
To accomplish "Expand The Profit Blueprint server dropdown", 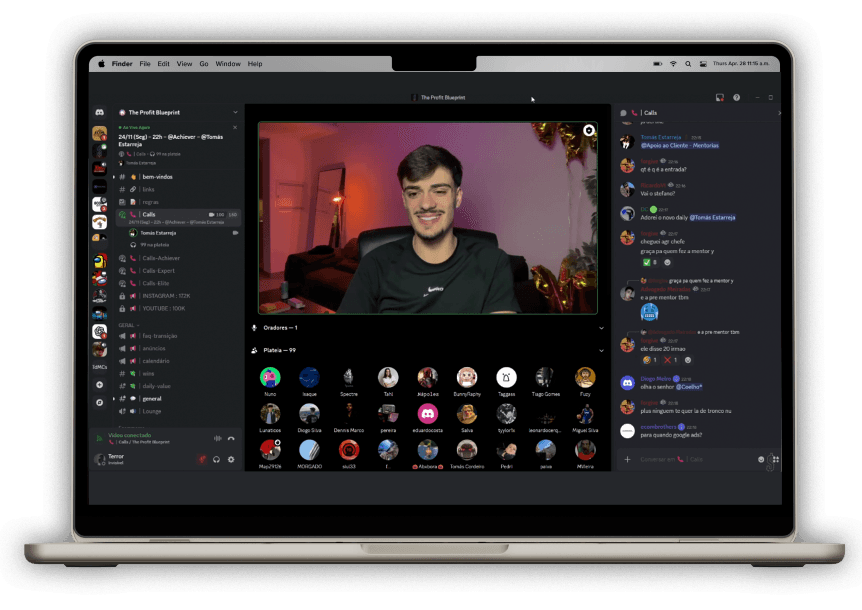I will pyautogui.click(x=235, y=112).
